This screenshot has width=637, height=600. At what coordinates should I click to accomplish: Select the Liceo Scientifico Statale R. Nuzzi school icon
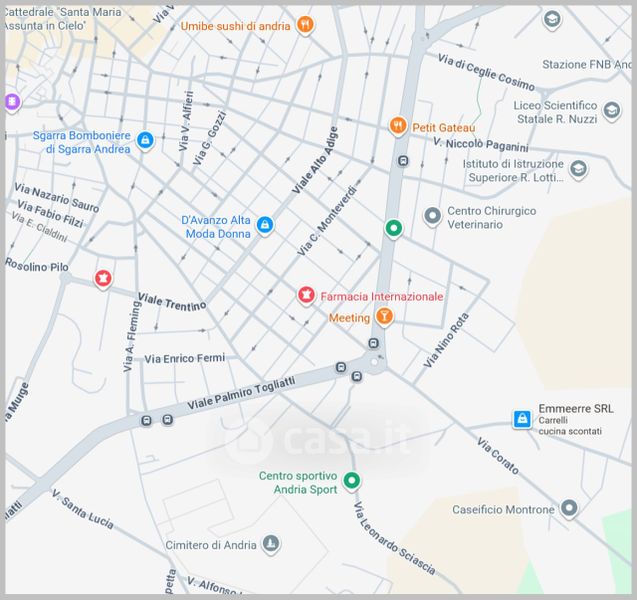coord(612,109)
